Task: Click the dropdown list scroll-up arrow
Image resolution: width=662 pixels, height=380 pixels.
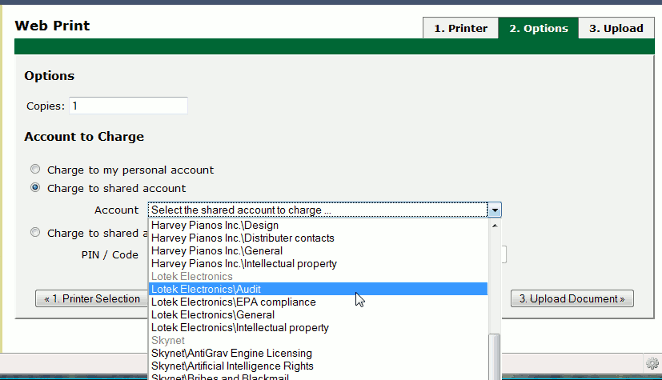Action: click(x=494, y=226)
